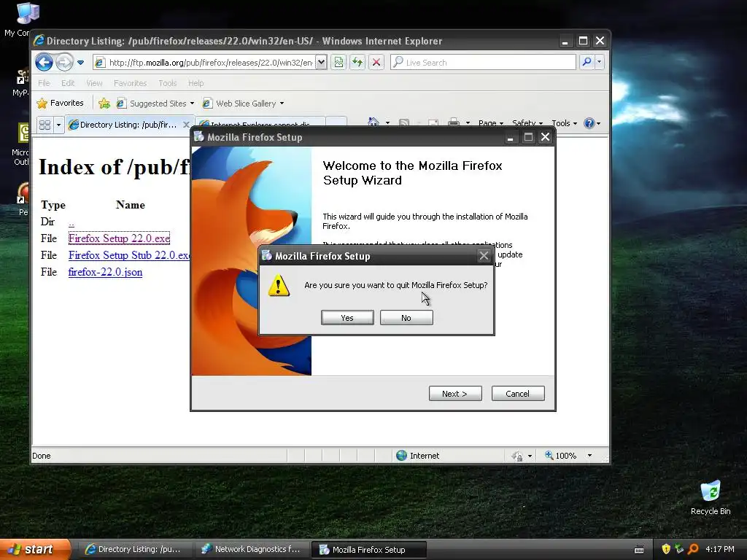The height and width of the screenshot is (560, 747).
Task: Select the Directory Listing tab
Action: pyautogui.click(x=124, y=125)
